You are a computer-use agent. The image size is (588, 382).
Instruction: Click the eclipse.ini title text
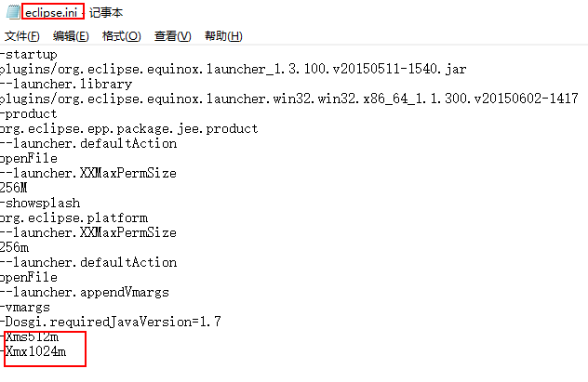(51, 13)
